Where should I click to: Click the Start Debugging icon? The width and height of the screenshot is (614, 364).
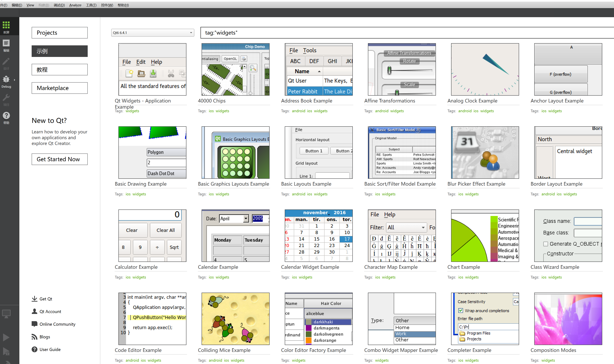6,352
